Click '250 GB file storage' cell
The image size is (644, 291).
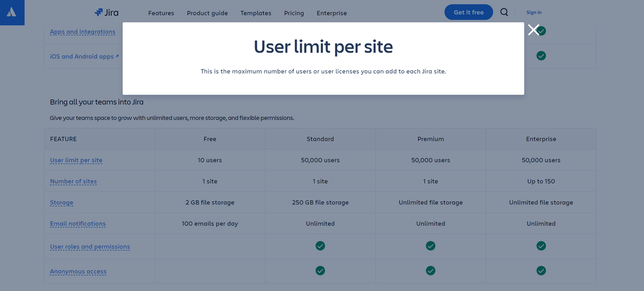coord(320,202)
